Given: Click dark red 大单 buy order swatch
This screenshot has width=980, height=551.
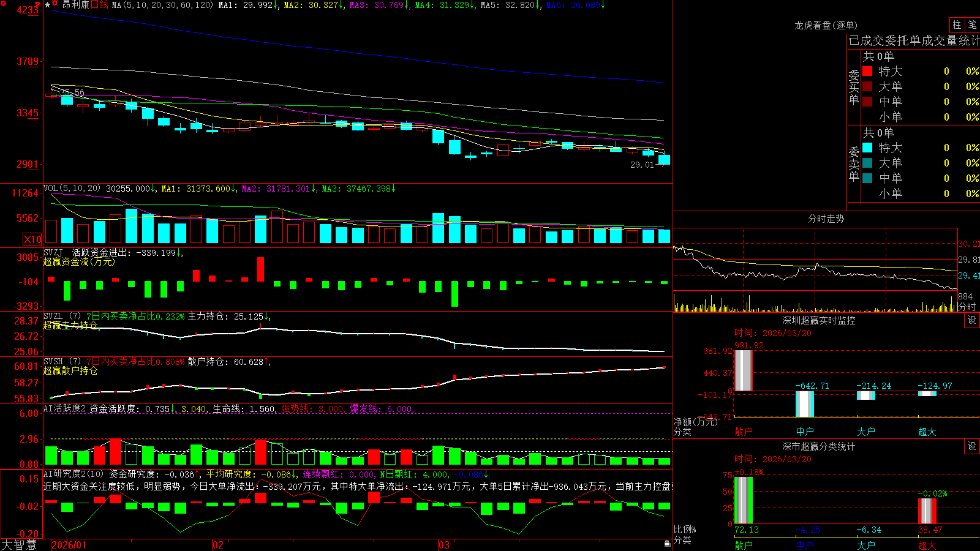Looking at the screenshot, I should [867, 86].
